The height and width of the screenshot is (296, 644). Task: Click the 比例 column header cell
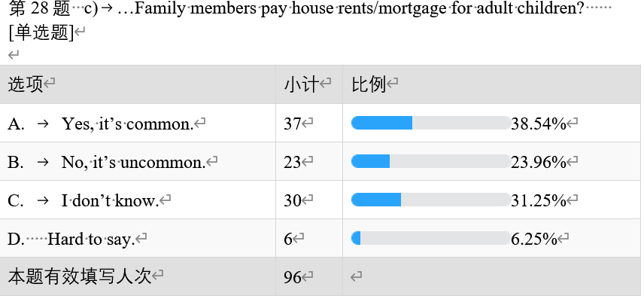coord(491,84)
